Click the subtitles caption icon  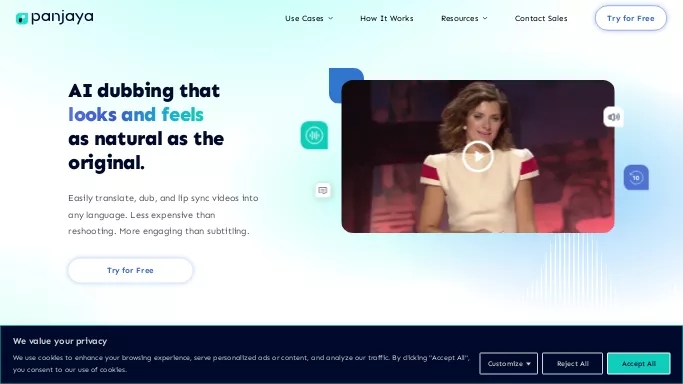pos(323,190)
